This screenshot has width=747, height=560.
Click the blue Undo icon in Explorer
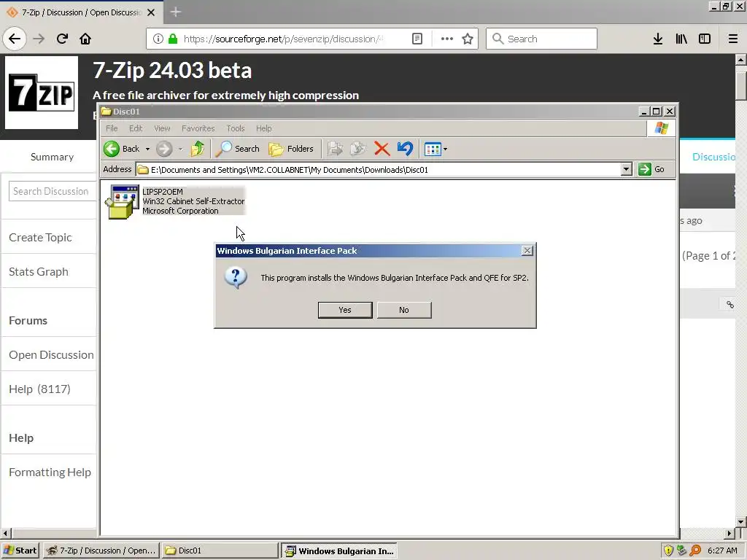point(405,149)
